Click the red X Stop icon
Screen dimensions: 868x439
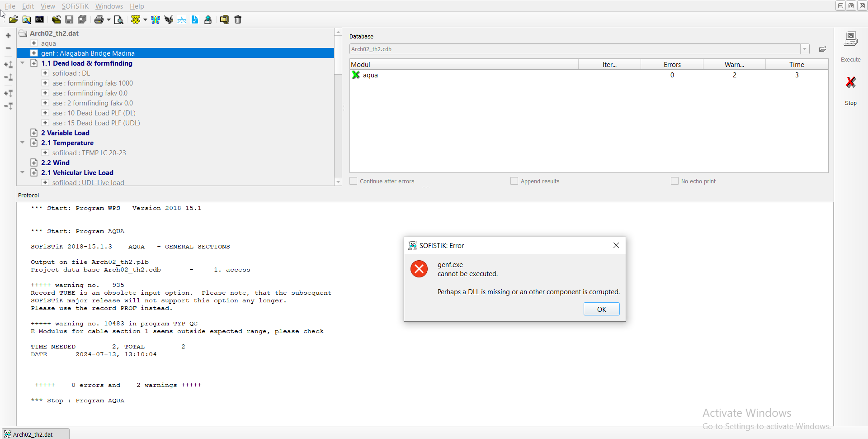851,82
